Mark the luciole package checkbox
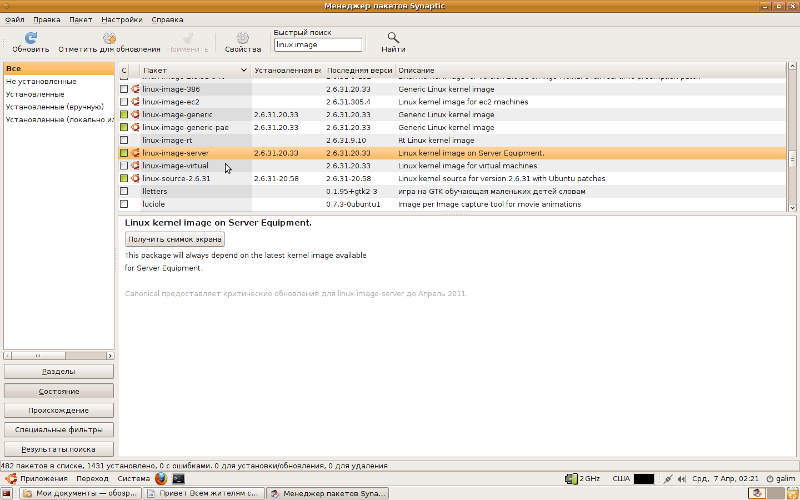 coord(123,204)
